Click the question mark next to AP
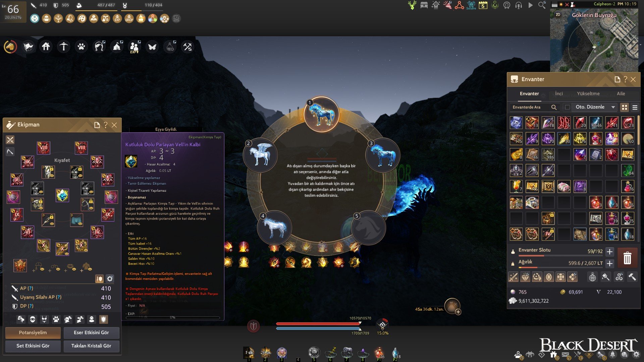The width and height of the screenshot is (644, 362). 30,288
